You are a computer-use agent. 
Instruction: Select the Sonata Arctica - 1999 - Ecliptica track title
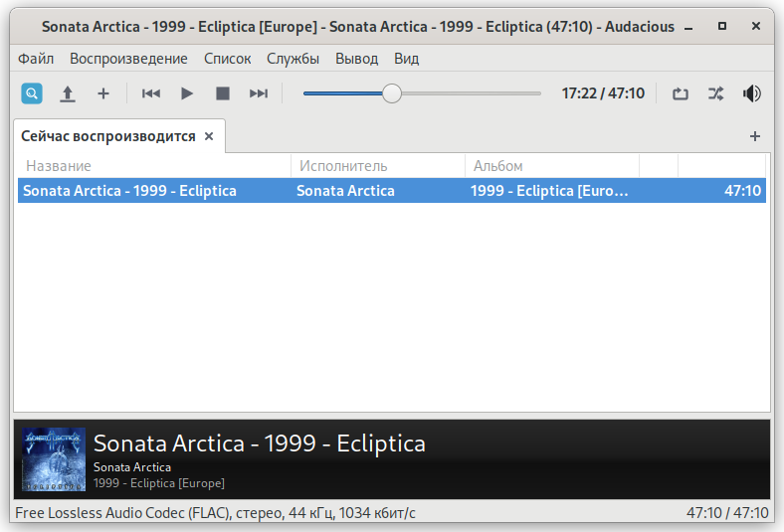click(x=129, y=191)
